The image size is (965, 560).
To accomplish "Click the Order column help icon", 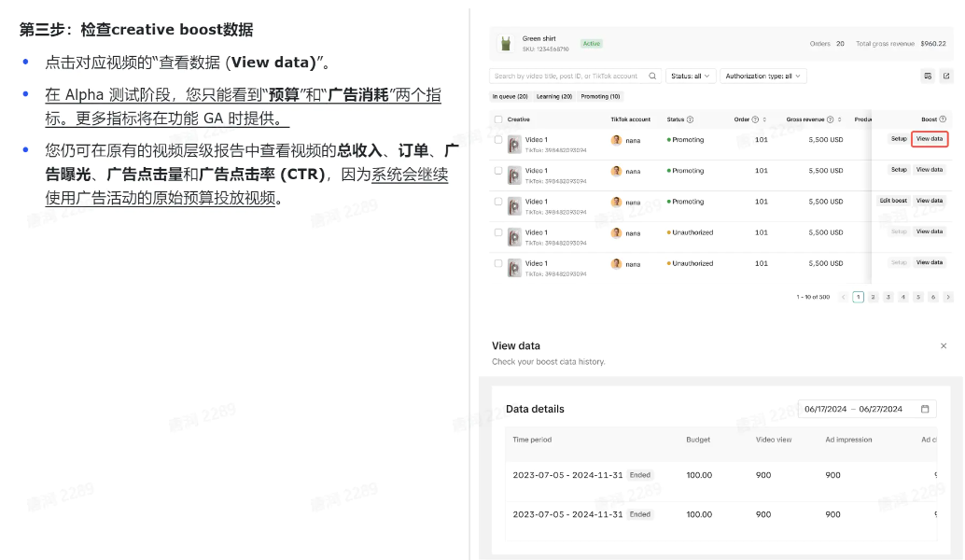I will point(755,119).
